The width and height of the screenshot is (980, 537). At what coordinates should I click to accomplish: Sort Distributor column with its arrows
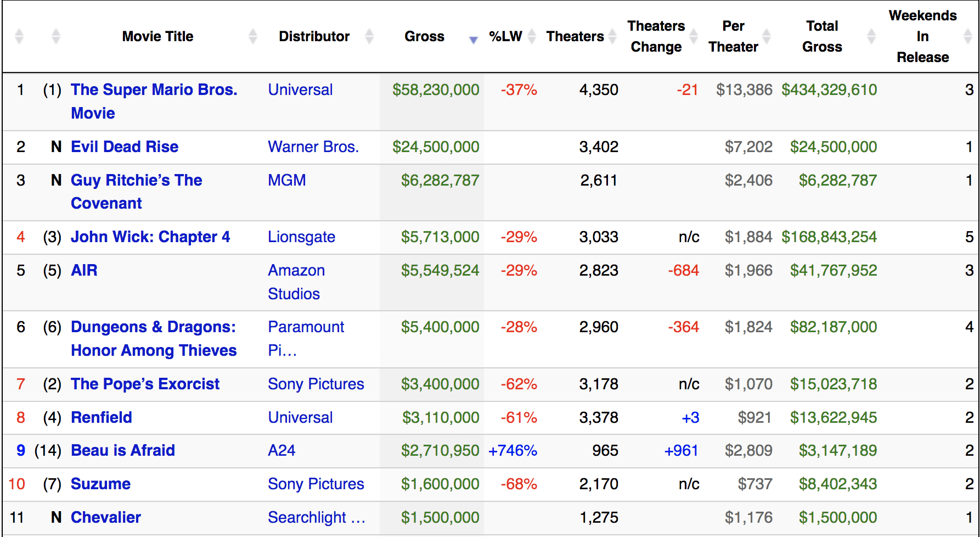click(x=369, y=36)
